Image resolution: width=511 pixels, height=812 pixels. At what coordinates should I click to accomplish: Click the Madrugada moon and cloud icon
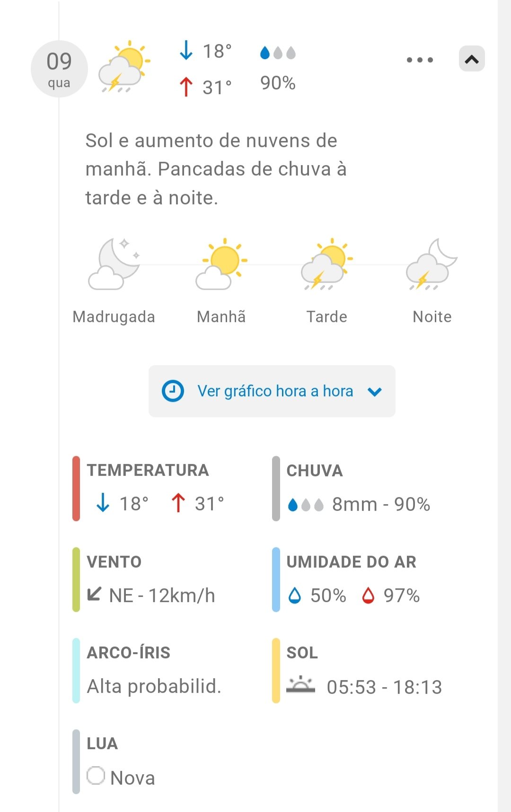[x=114, y=264]
